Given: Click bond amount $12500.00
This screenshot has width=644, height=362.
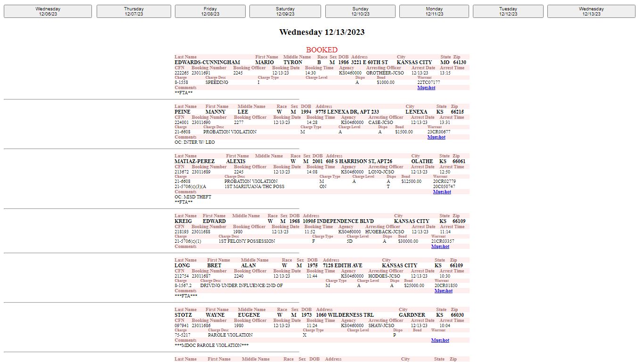Looking at the screenshot, I should (x=411, y=181).
